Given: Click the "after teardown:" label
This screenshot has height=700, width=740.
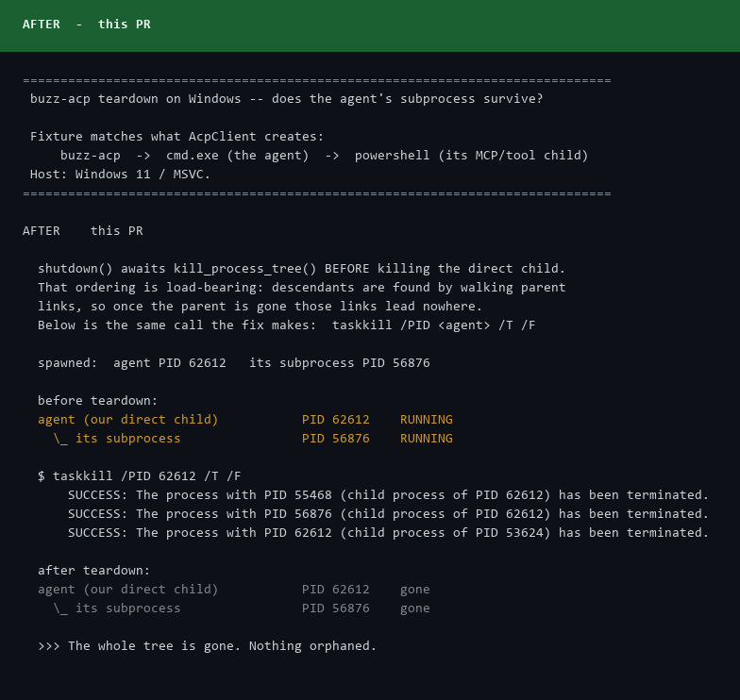Looking at the screenshot, I should 94,570.
